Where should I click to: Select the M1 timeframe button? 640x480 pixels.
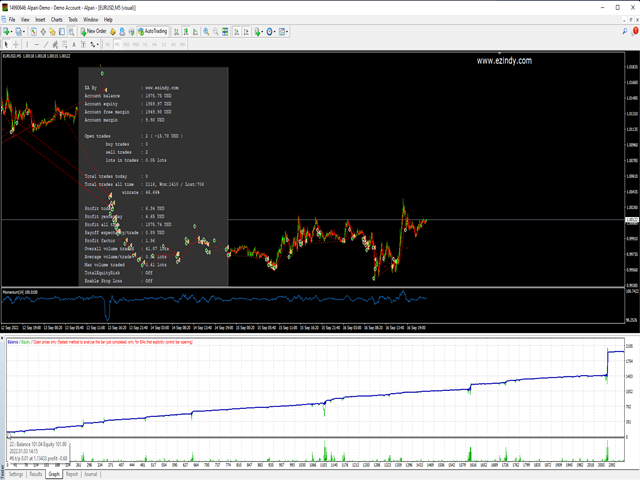(108, 44)
